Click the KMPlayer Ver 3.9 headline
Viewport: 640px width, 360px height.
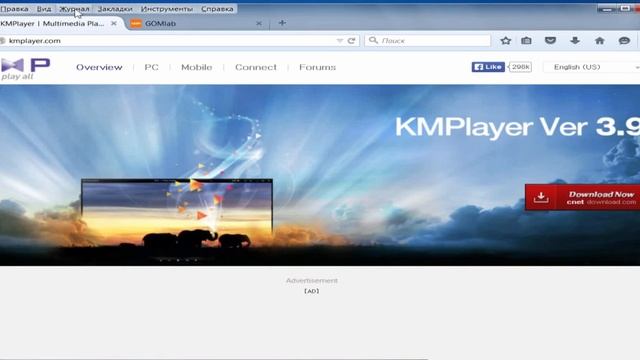[x=518, y=127]
